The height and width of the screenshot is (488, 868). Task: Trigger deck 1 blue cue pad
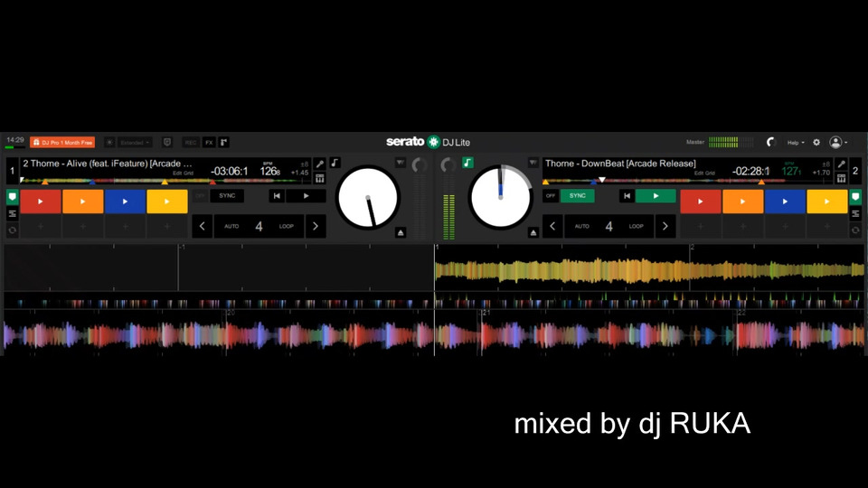pos(125,202)
